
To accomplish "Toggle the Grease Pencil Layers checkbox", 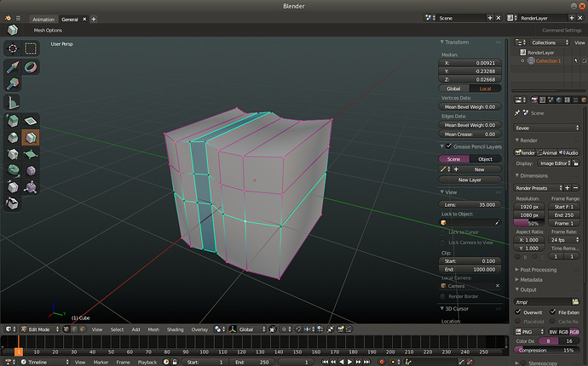I will (x=448, y=146).
